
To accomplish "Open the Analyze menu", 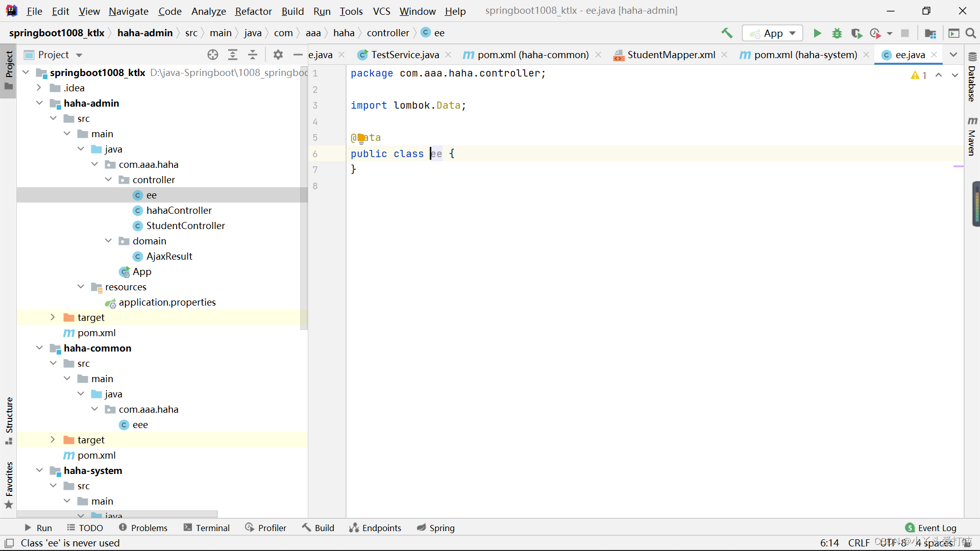I will (208, 11).
